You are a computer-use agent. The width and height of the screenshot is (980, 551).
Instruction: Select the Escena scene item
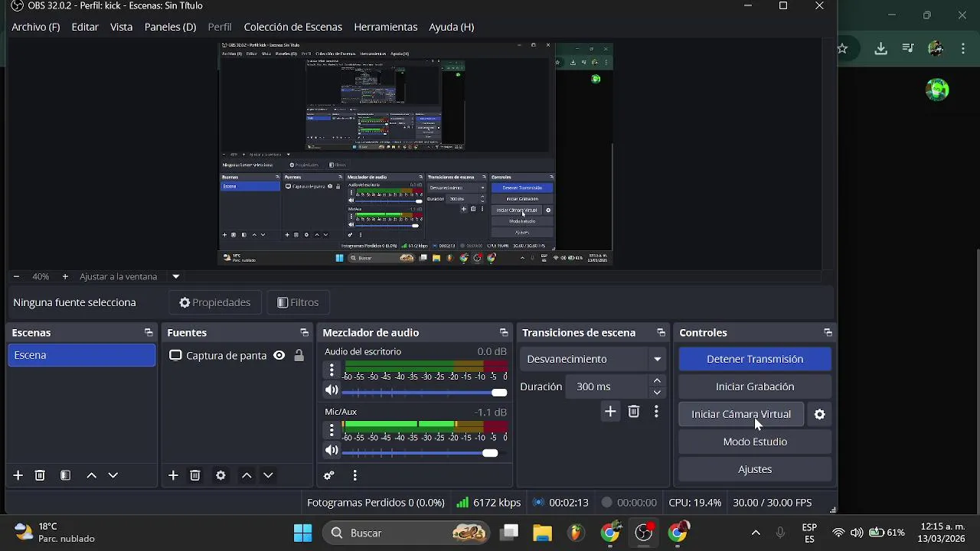pos(82,355)
